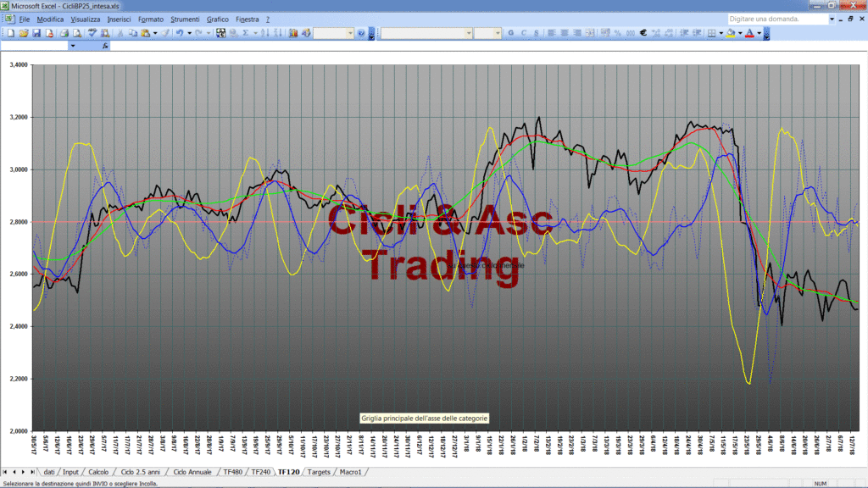Switch to the Ciclo 2.5 anni sheet
The image size is (868, 488).
(140, 472)
